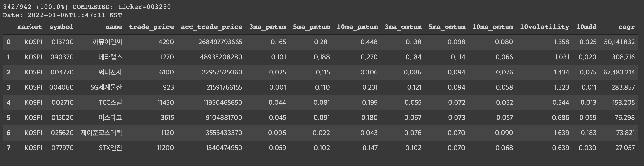Select cagr value 153.205
Screen dimensions: 644x166
[623, 103]
